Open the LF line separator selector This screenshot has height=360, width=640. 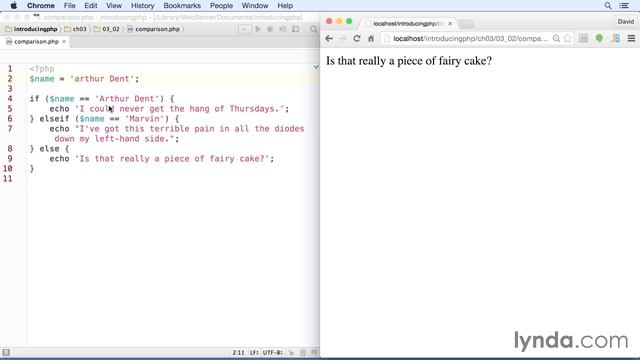254,352
